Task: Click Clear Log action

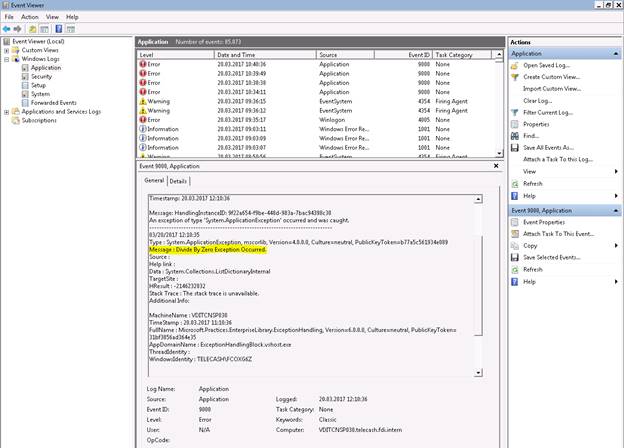Action: coord(537,101)
